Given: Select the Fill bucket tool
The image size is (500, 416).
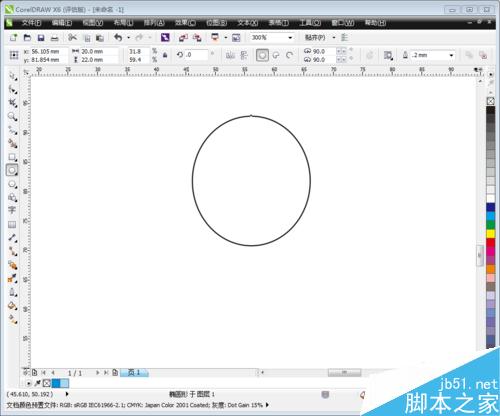Looking at the screenshot, I should [12, 306].
